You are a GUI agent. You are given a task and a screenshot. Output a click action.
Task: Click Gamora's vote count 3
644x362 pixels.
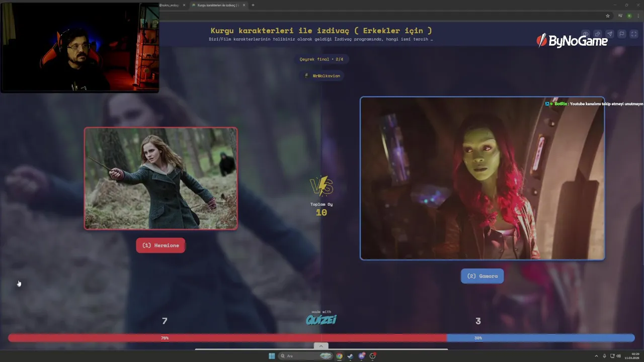tap(478, 321)
